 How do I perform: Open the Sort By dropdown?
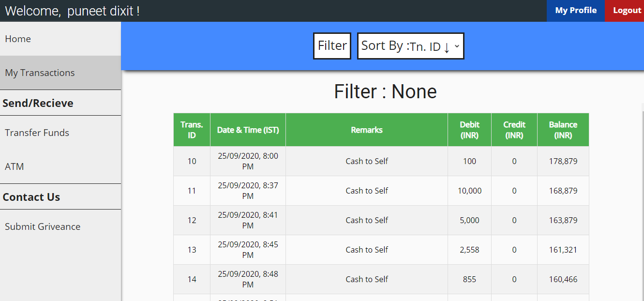[x=410, y=45]
